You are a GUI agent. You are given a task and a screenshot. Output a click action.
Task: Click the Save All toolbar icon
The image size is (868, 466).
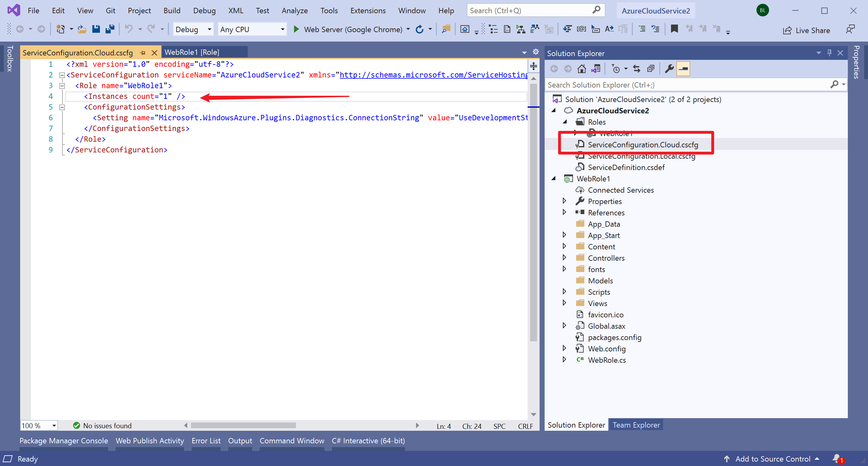tap(110, 29)
